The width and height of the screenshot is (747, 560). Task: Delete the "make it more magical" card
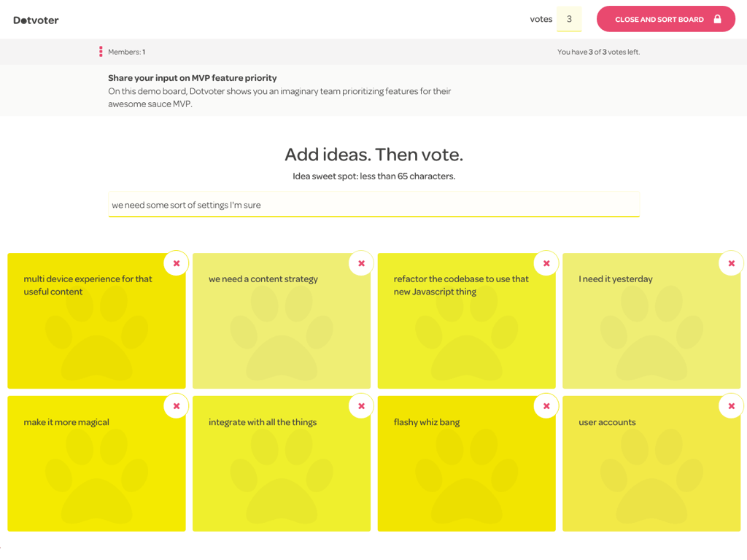(176, 406)
